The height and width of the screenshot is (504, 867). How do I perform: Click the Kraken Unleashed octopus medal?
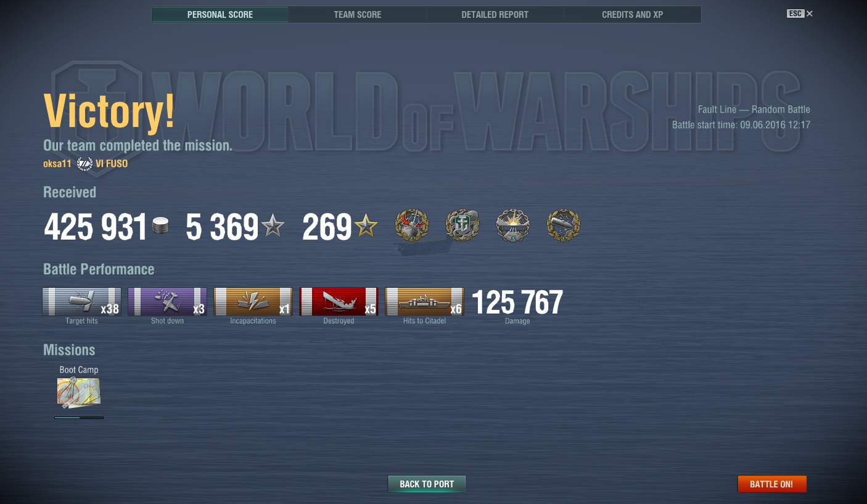[462, 226]
